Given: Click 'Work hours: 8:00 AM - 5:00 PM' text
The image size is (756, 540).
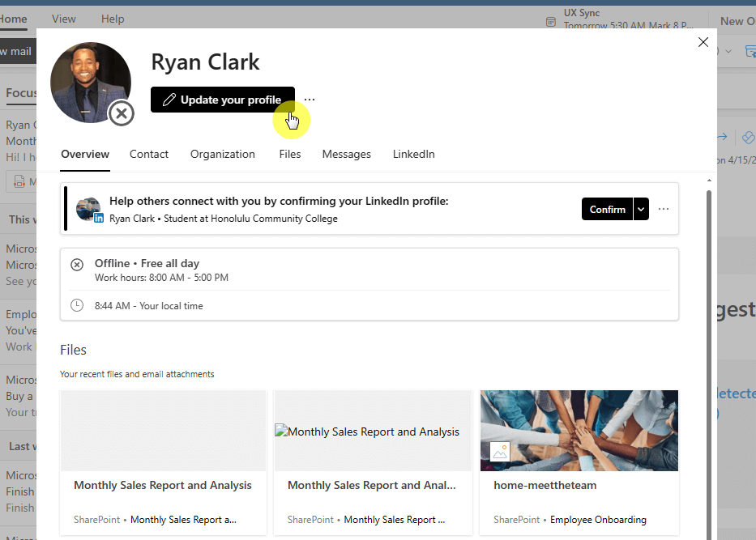Looking at the screenshot, I should pos(161,278).
